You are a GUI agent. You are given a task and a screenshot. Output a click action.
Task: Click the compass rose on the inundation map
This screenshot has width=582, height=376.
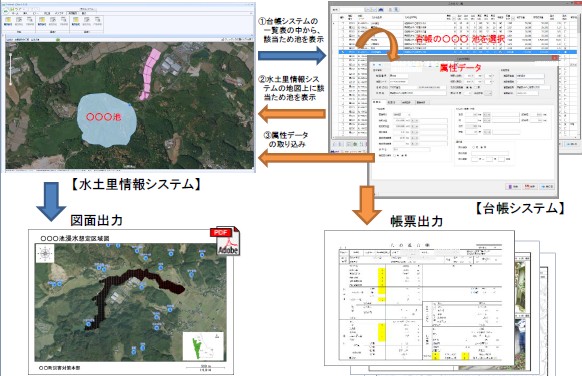point(45,254)
